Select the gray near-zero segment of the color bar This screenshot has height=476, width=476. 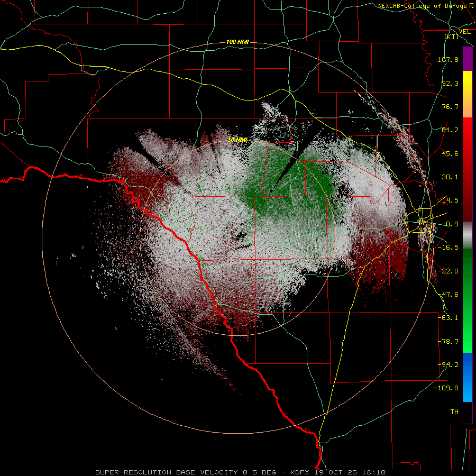tap(467, 235)
